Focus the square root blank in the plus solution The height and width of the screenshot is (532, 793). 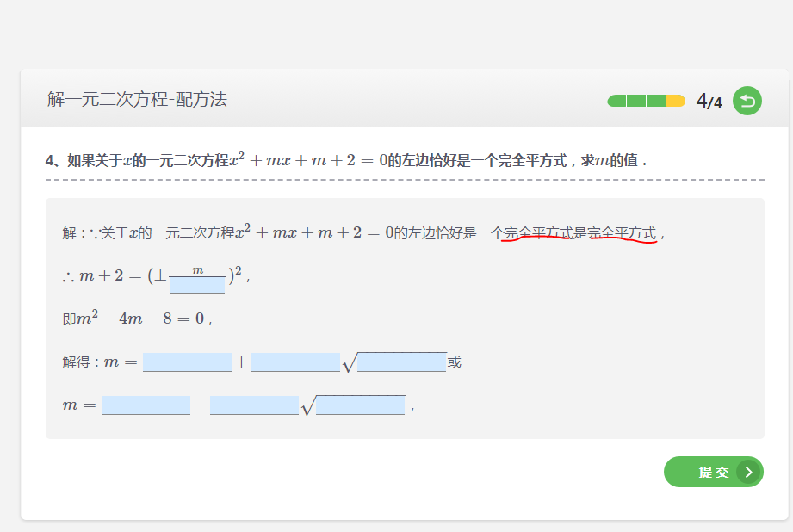pyautogui.click(x=401, y=362)
